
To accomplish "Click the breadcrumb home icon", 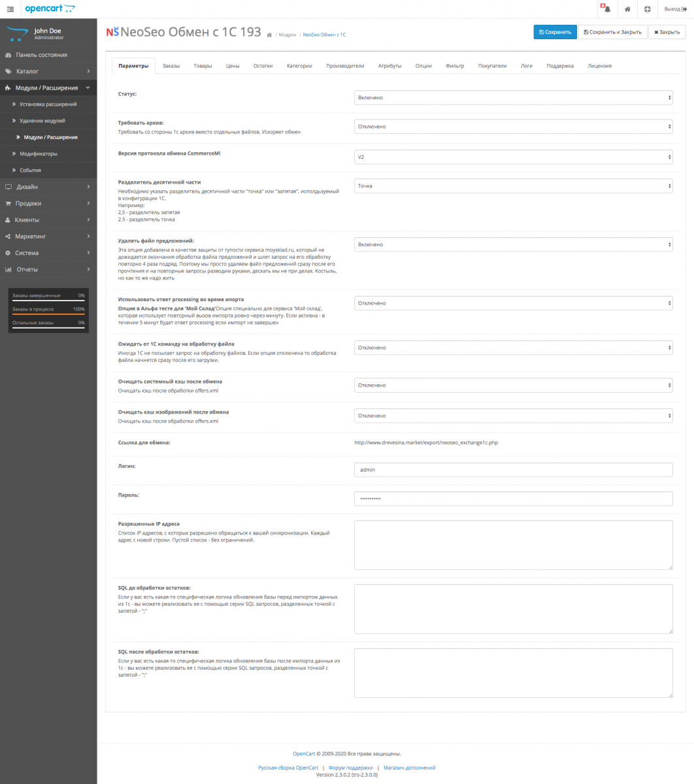I will pyautogui.click(x=269, y=35).
